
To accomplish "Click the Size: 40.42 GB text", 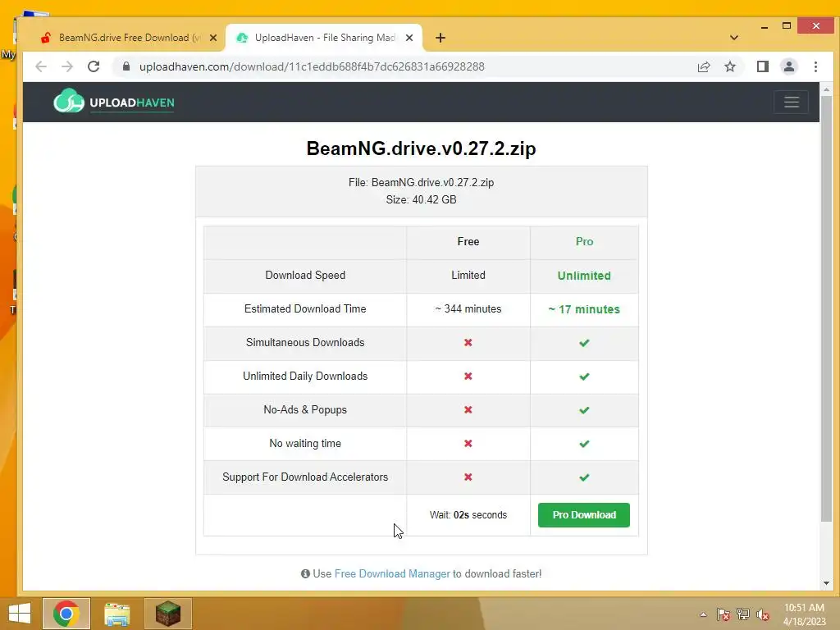I will pyautogui.click(x=421, y=200).
